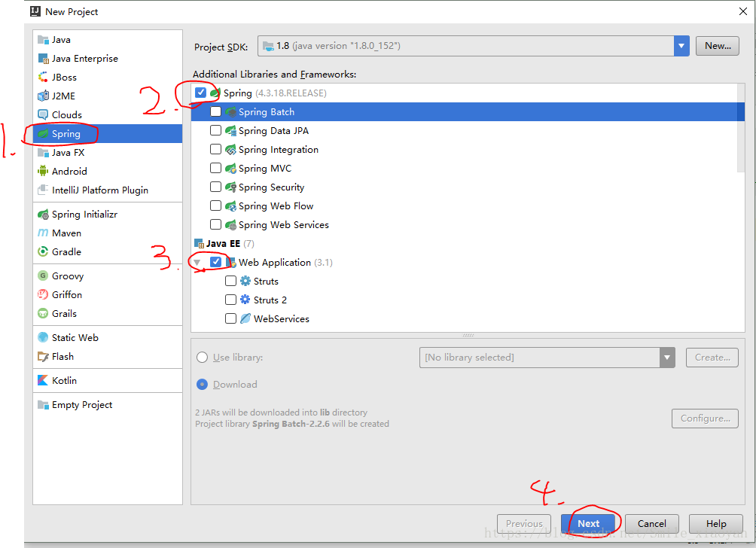Click the JBoss icon
Image resolution: width=756 pixels, height=548 pixels.
[x=43, y=77]
